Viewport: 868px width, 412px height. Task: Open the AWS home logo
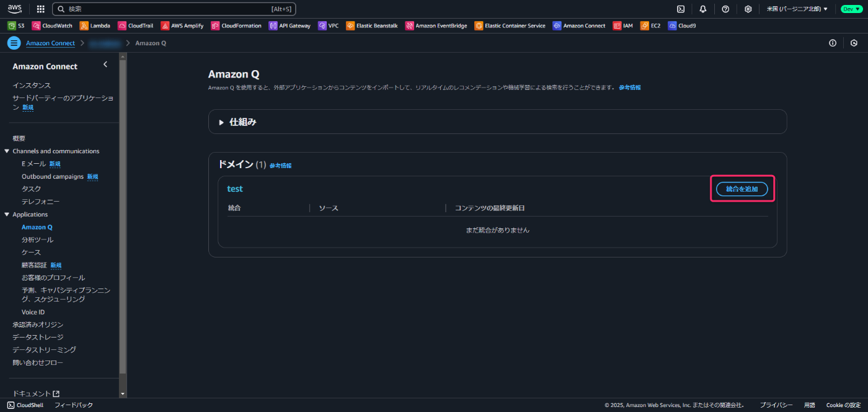pos(15,9)
